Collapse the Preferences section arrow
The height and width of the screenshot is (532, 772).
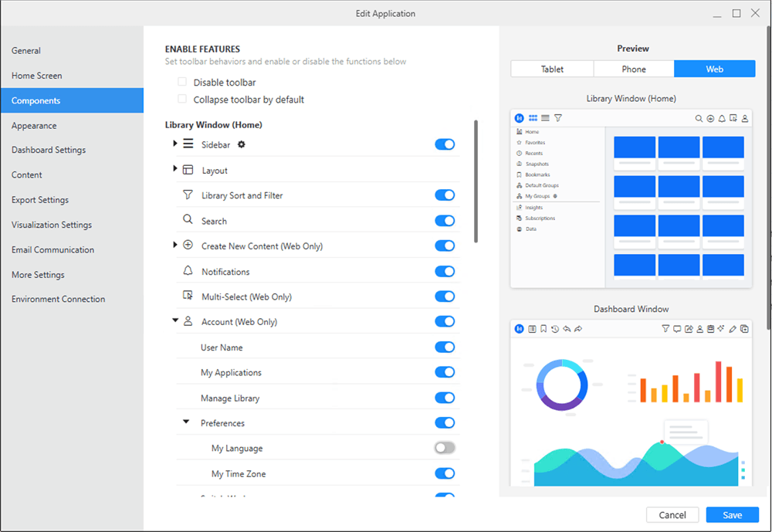186,422
